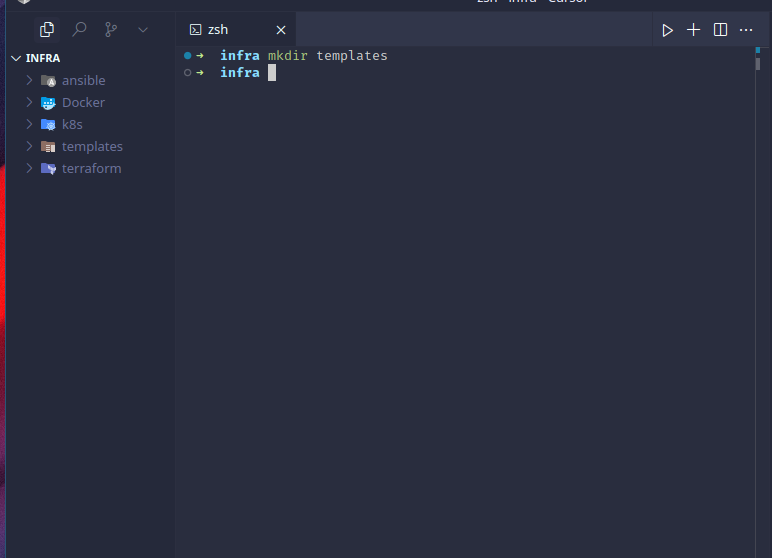Focus the terminal prompt cursor
This screenshot has height=558, width=772.
[272, 73]
